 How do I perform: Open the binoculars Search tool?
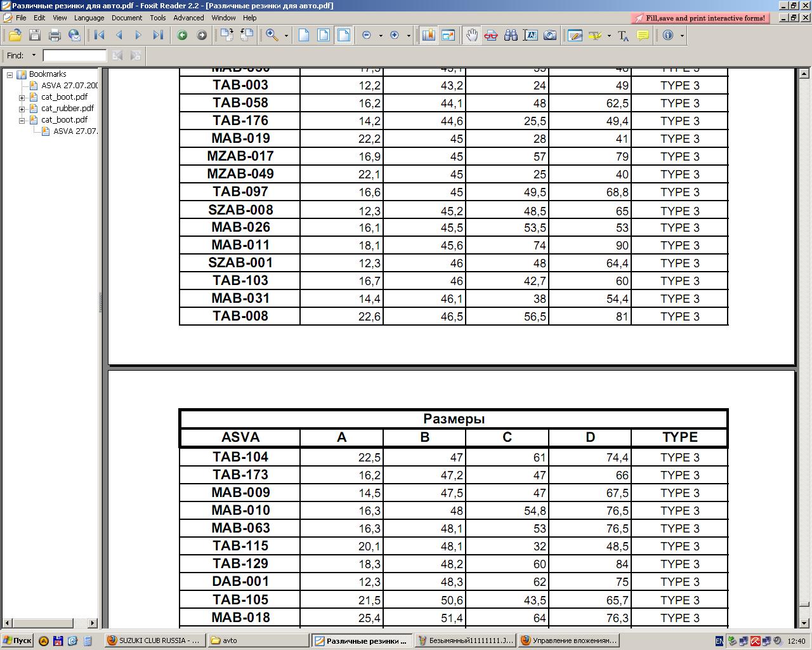pos(511,36)
